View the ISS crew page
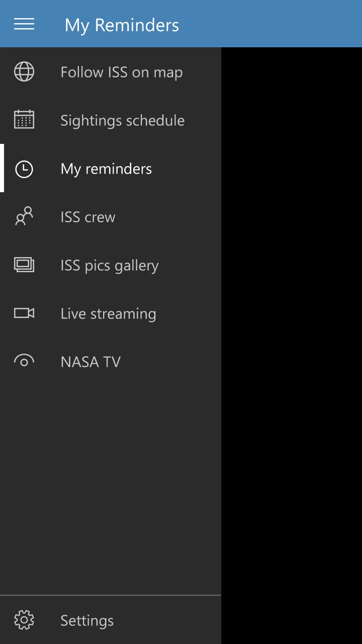The height and width of the screenshot is (644, 362). coord(111,217)
